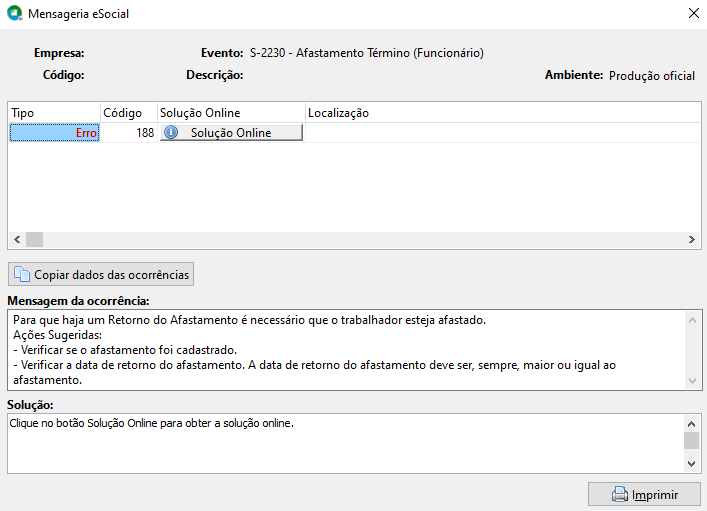Click the Código column header
Viewport: 707px width, 511px height.
[129, 113]
